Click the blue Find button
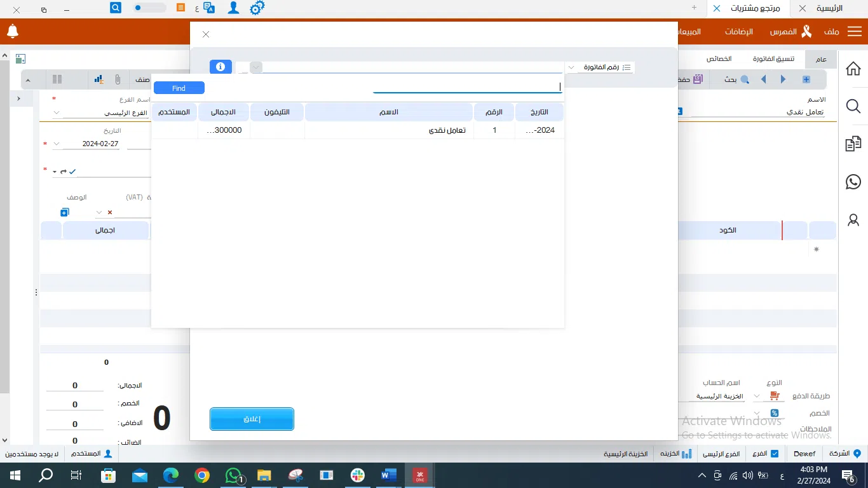 (179, 88)
